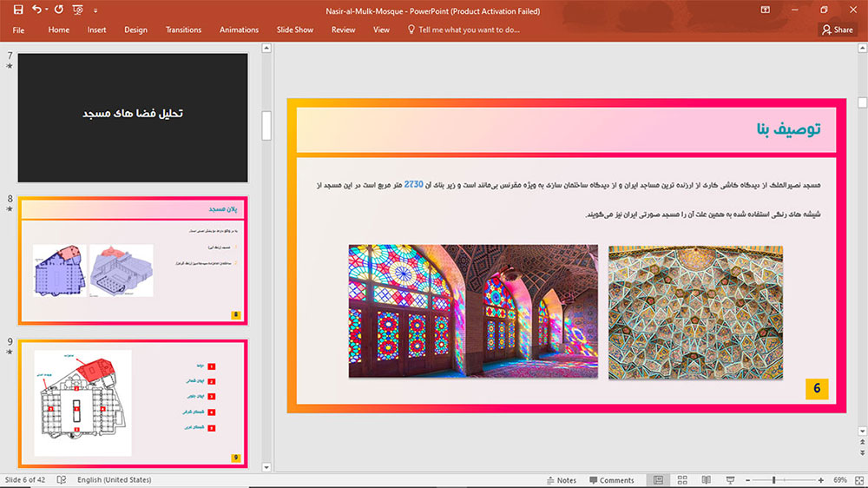
Task: Launch Slide Show view icon in status bar
Action: [730, 480]
